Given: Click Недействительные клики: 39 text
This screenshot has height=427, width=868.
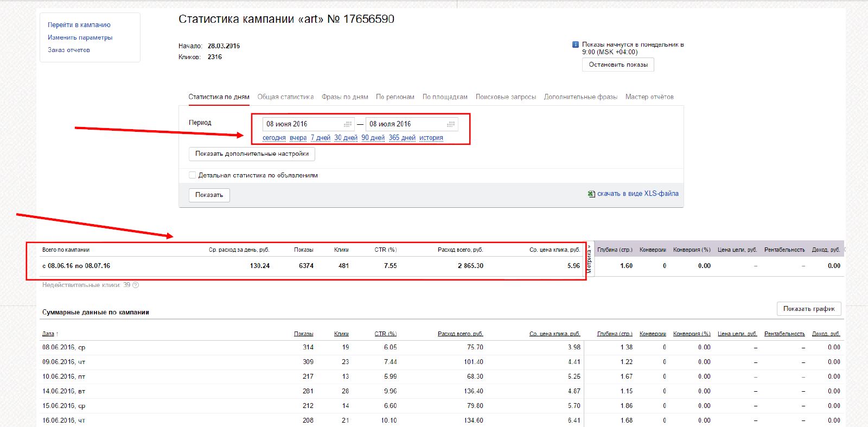Looking at the screenshot, I should point(86,285).
